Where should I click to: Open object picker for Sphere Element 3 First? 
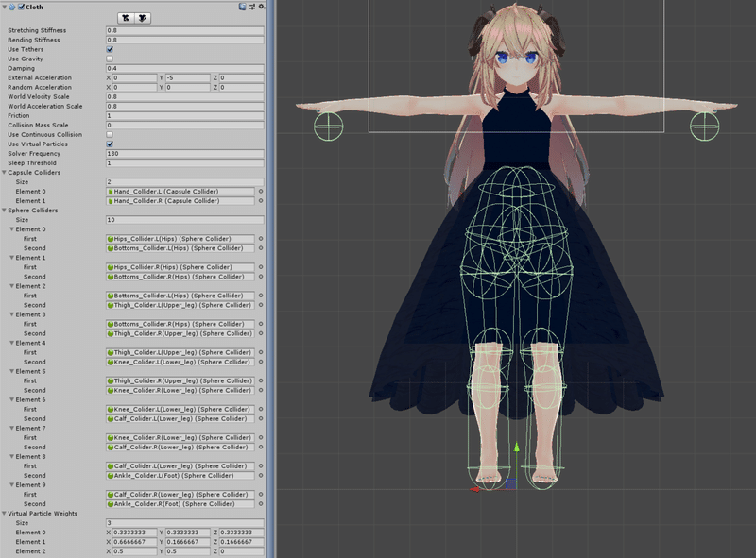click(261, 324)
